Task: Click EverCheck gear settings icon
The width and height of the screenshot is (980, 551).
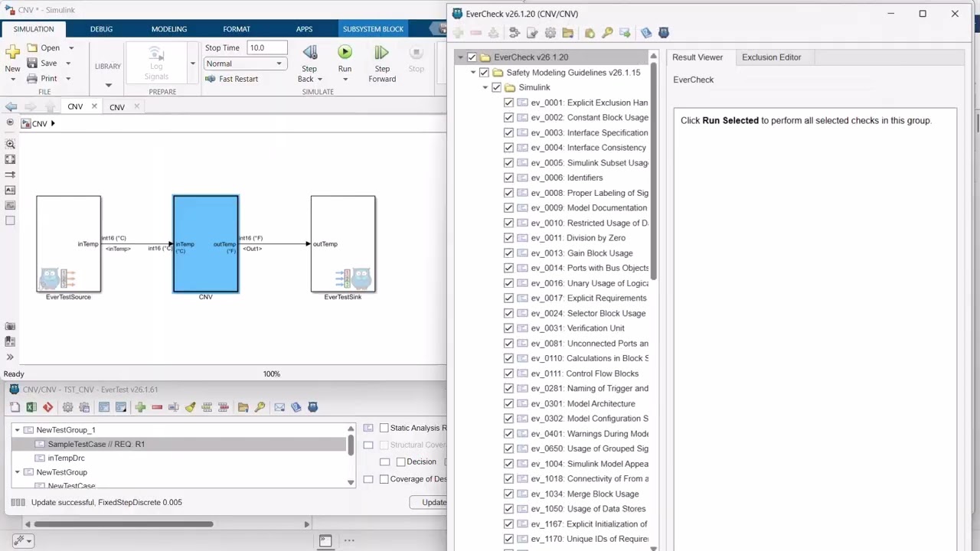Action: click(x=550, y=33)
